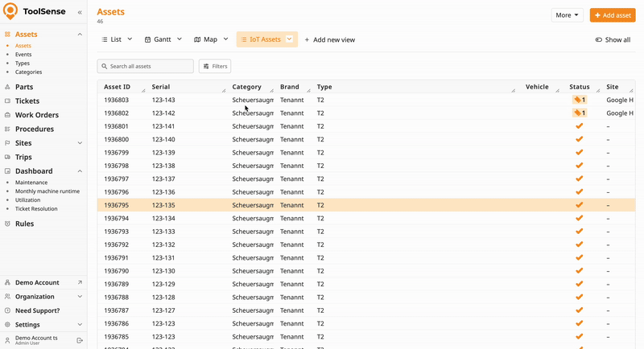
Task: Click the Organization people icon
Action: click(x=7, y=297)
